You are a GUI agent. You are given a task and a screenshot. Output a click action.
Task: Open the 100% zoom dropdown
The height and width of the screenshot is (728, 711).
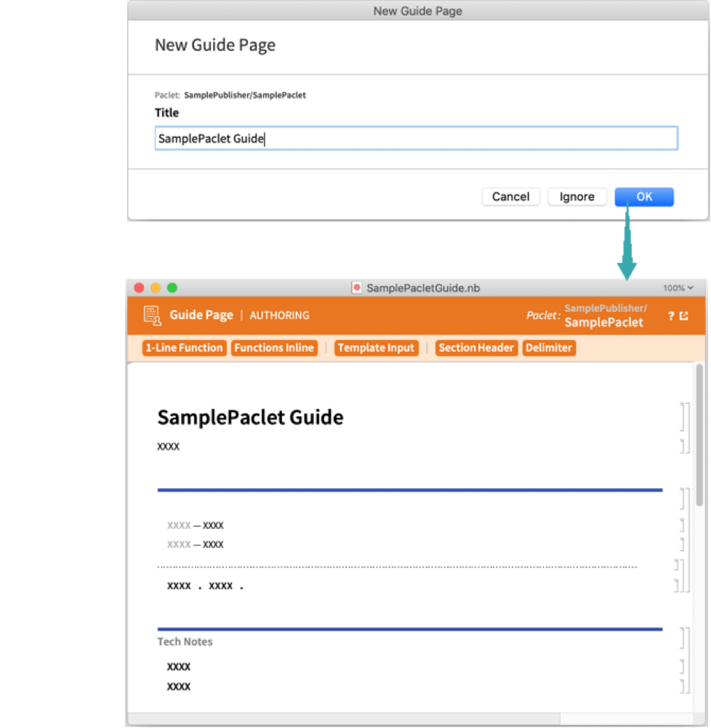[678, 288]
